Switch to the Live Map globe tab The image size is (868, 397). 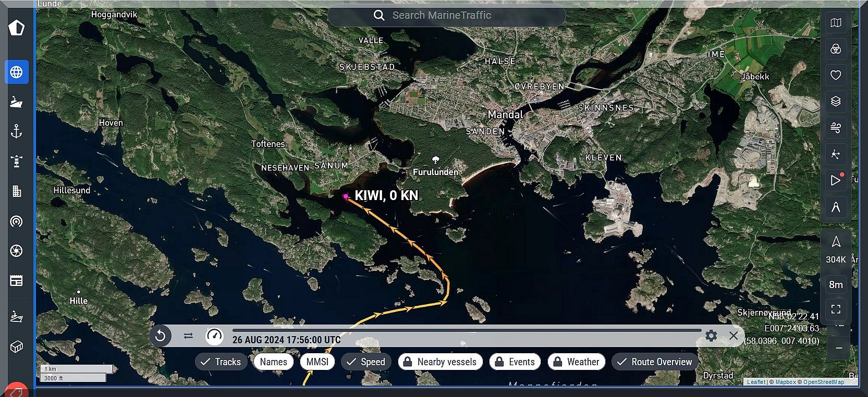[17, 72]
